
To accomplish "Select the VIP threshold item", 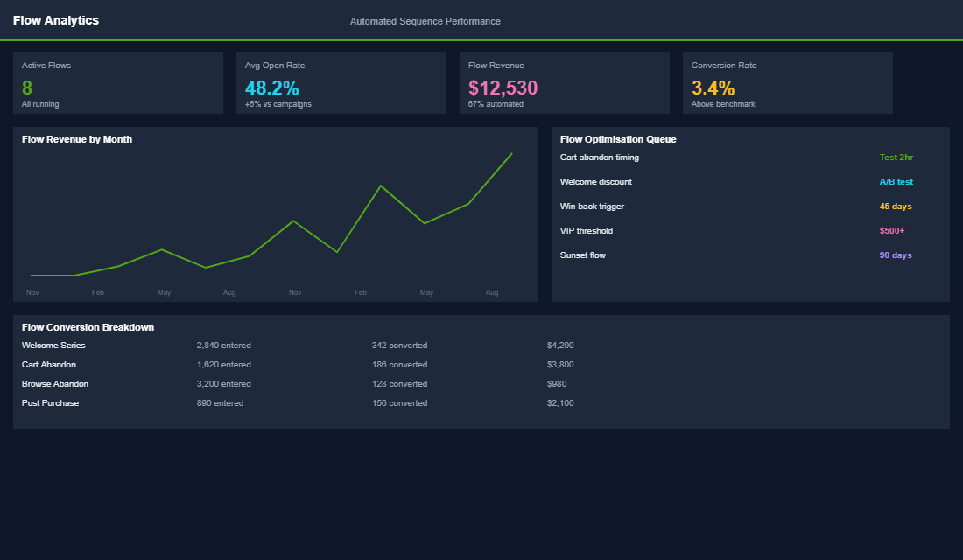I will 586,231.
